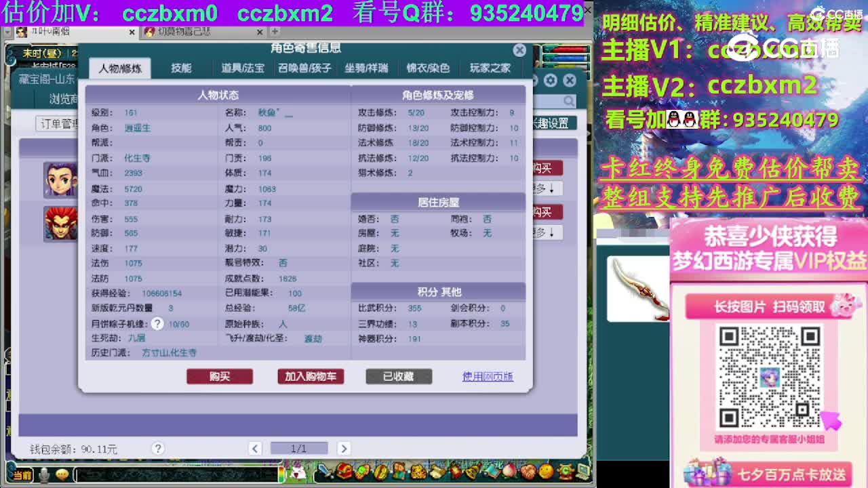Click the computer system icon in toolbar

tap(582, 470)
